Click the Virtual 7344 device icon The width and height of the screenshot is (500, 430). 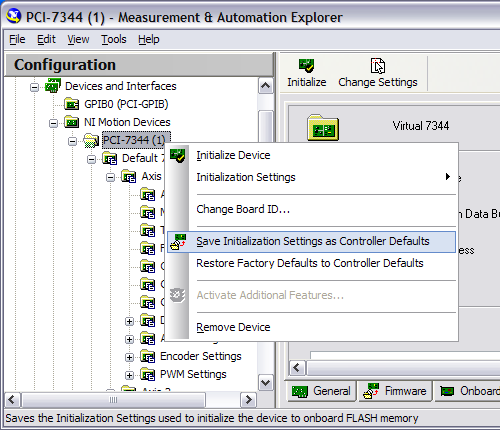tap(323, 128)
